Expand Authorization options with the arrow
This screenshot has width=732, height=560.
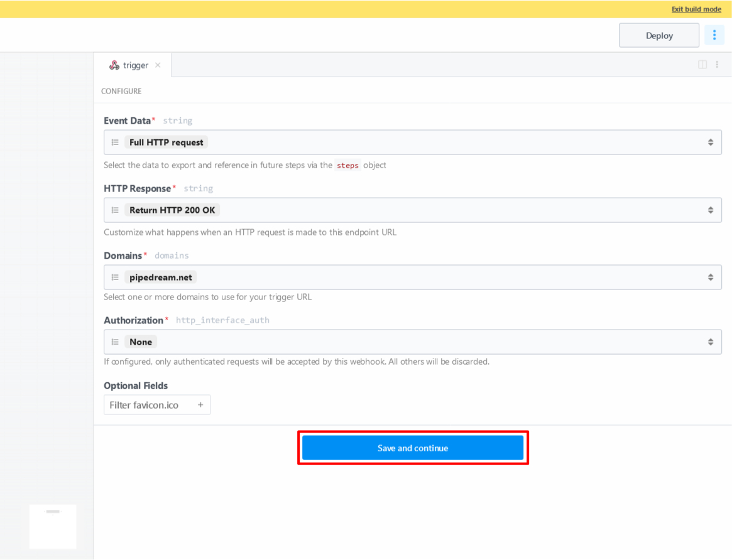point(711,342)
